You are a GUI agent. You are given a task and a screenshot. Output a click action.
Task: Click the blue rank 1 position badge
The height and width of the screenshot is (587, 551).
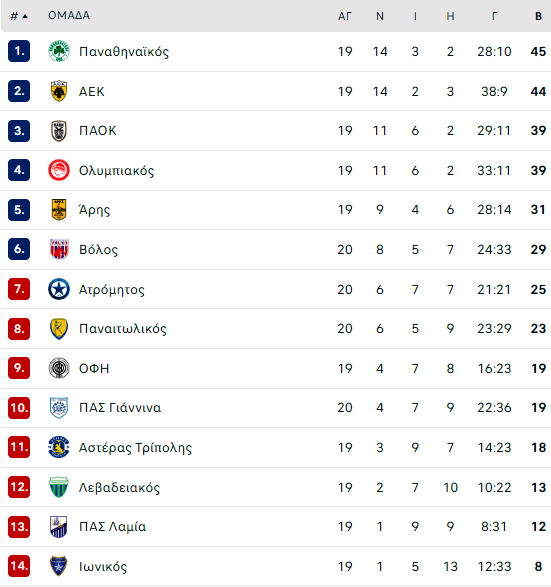pos(19,51)
